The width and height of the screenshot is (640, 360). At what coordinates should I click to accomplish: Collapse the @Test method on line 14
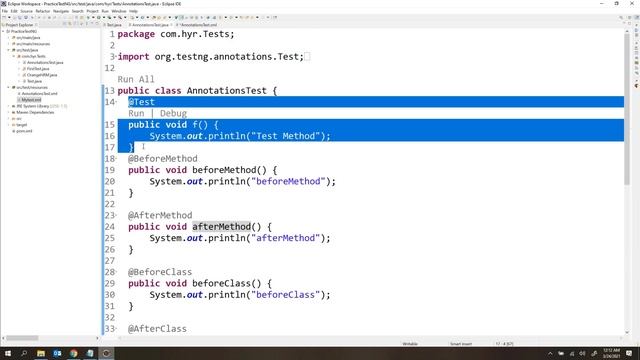point(116,102)
